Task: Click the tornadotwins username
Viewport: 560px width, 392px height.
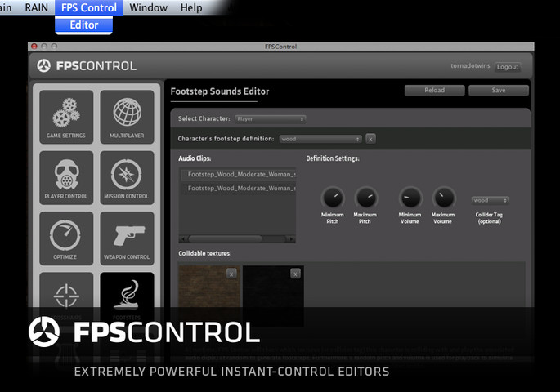Action: [470, 65]
